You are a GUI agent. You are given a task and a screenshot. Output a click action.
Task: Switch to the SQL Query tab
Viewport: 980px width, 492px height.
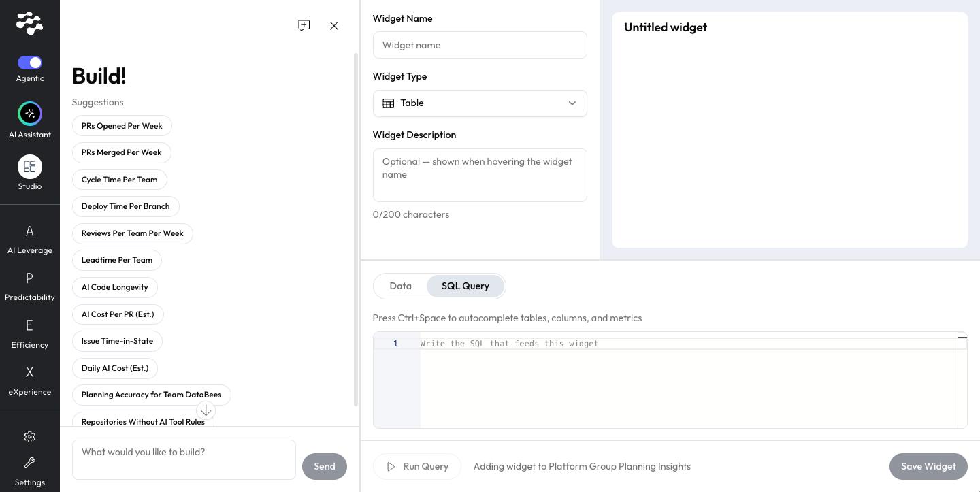pyautogui.click(x=465, y=286)
